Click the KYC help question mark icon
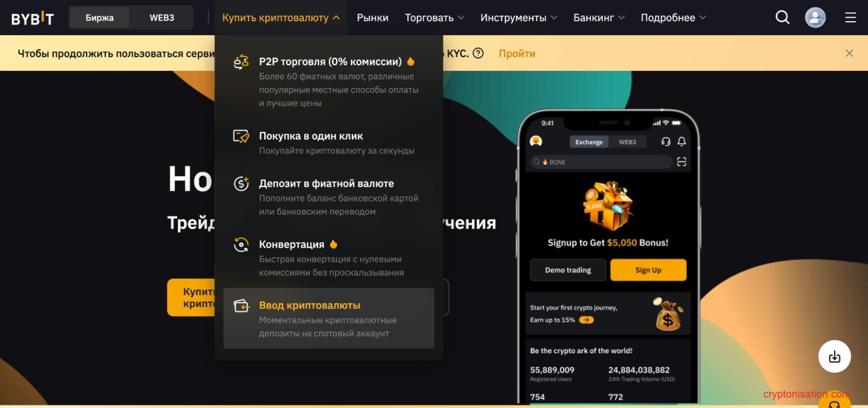The image size is (868, 408). click(x=478, y=53)
